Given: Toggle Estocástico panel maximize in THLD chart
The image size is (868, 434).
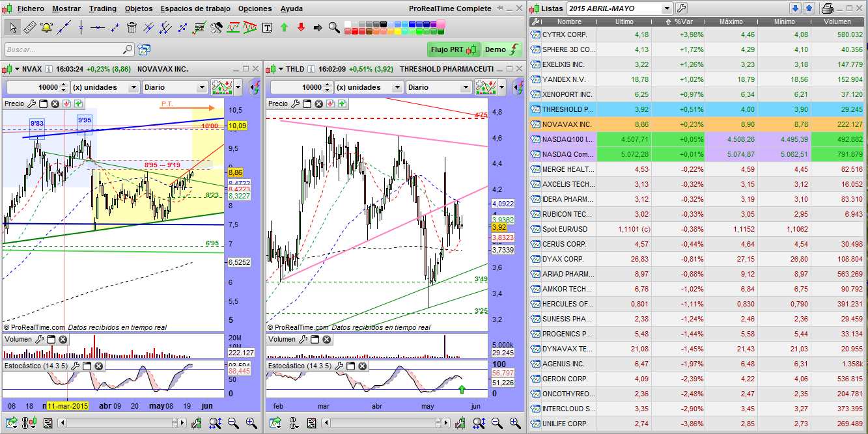Looking at the screenshot, I should point(350,366).
